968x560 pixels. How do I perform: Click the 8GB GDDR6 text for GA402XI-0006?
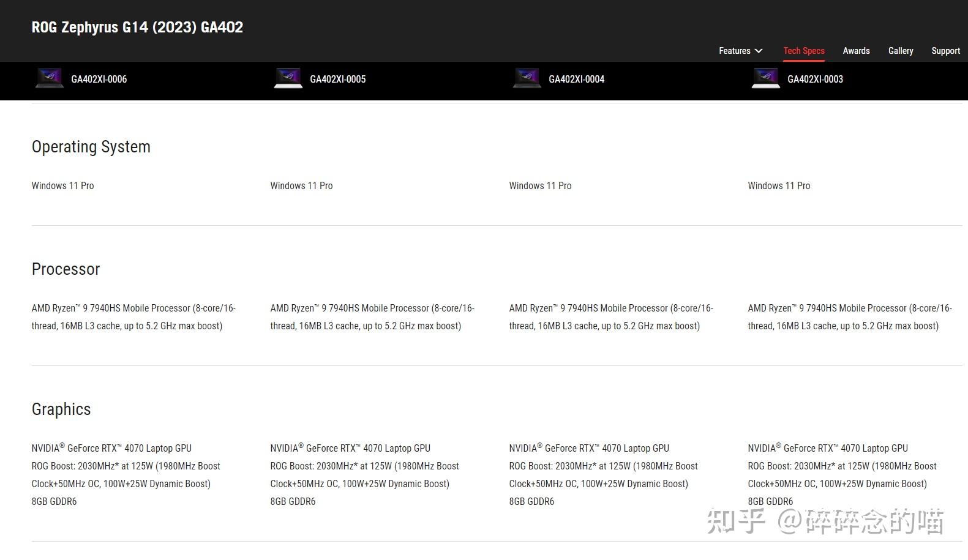point(54,501)
